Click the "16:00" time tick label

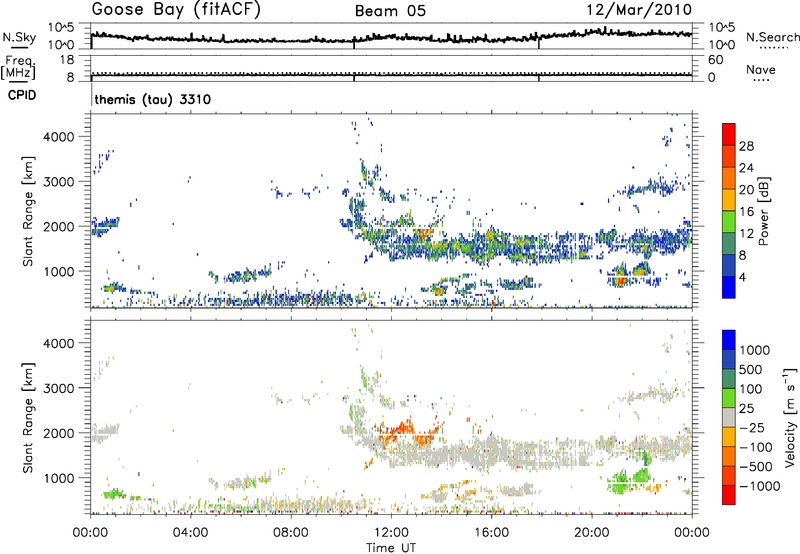click(491, 533)
